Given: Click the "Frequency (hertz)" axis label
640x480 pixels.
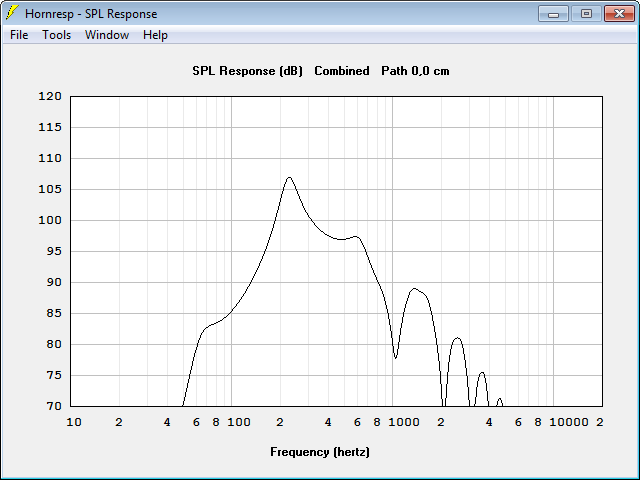Looking at the screenshot, I should tap(320, 452).
